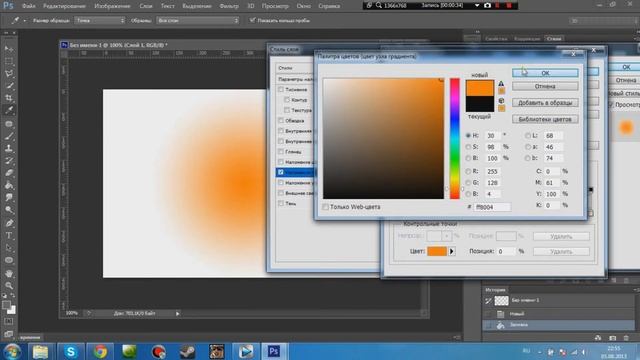This screenshot has width=640, height=360.
Task: Open the Справка menu
Action: [329, 6]
